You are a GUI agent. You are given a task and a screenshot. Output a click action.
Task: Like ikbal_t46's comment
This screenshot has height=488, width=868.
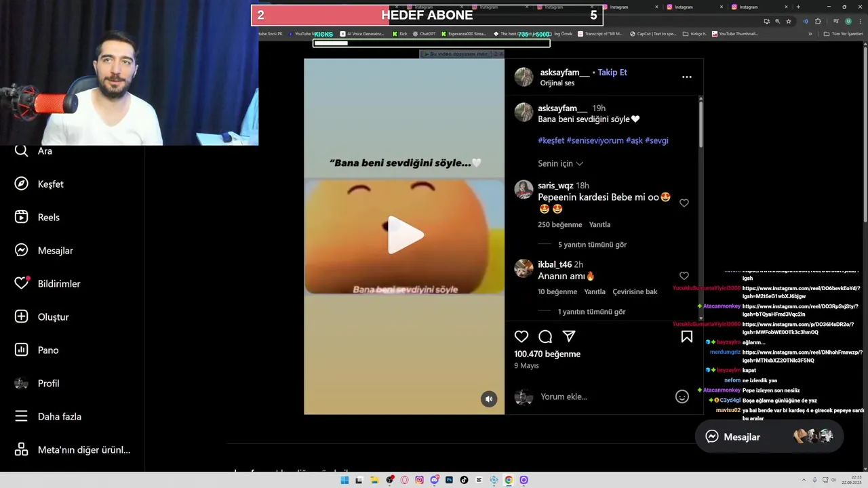[684, 276]
